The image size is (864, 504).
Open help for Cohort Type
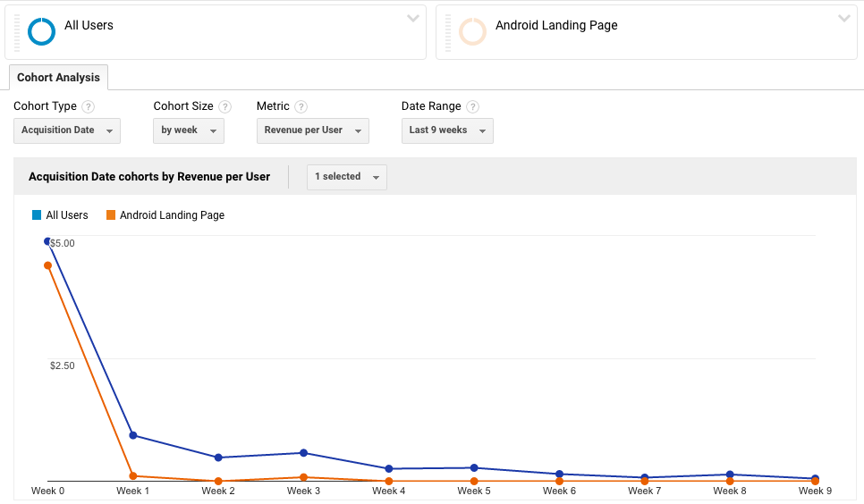(x=88, y=106)
